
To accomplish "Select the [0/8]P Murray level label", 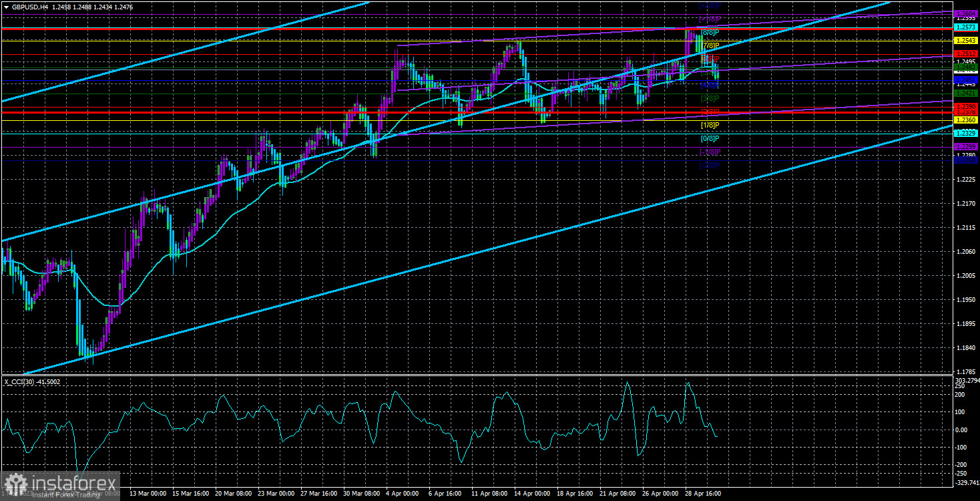I will [x=710, y=139].
